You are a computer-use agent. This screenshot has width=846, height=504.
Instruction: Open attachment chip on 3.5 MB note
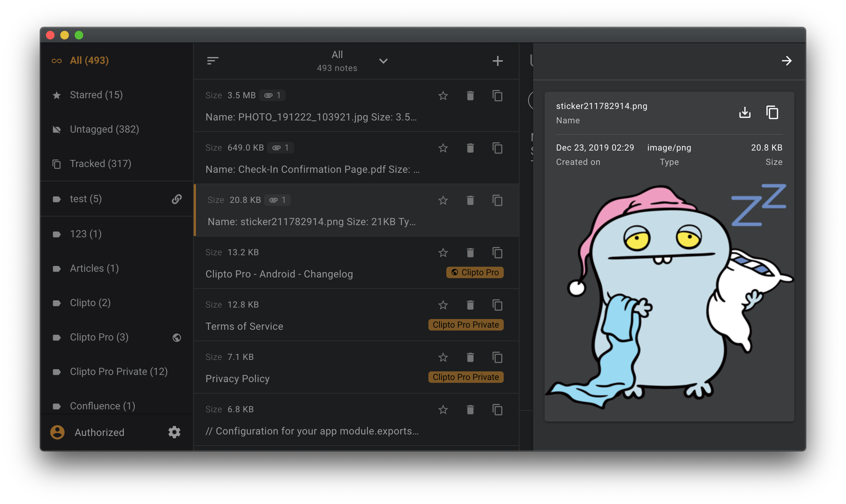pyautogui.click(x=272, y=95)
